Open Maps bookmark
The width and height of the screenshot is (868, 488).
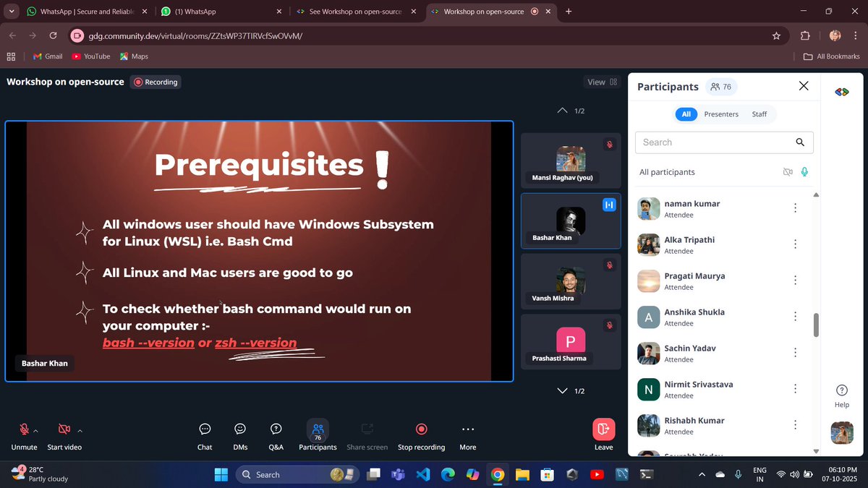coord(134,56)
